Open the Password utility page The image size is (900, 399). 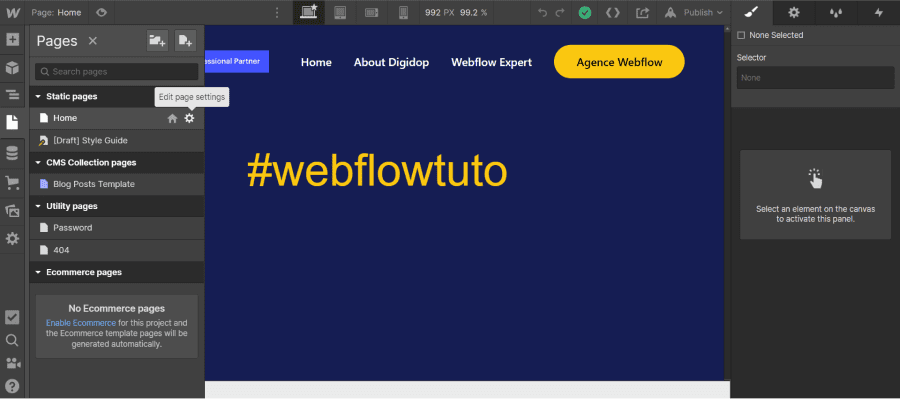[117, 228]
